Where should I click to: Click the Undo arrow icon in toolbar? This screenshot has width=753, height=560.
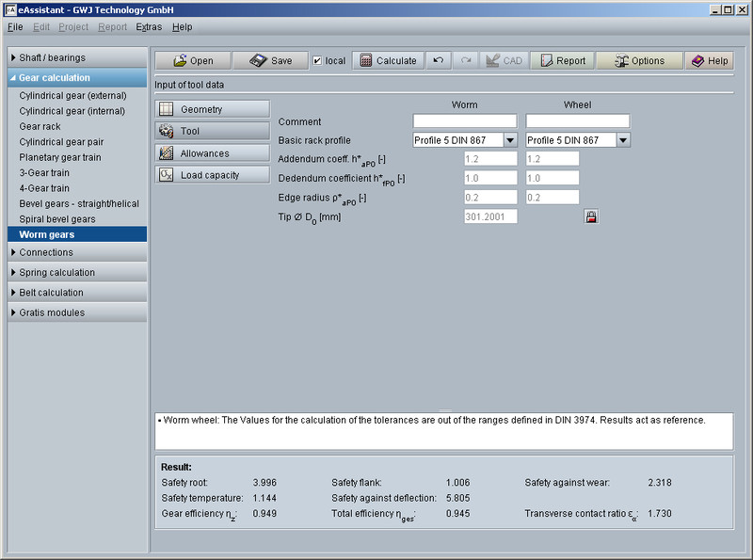tap(438, 60)
